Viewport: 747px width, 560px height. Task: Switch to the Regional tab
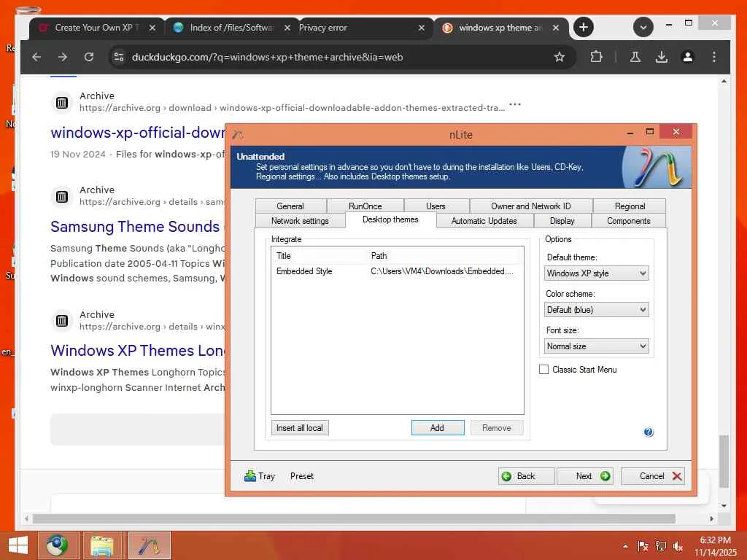(x=630, y=206)
